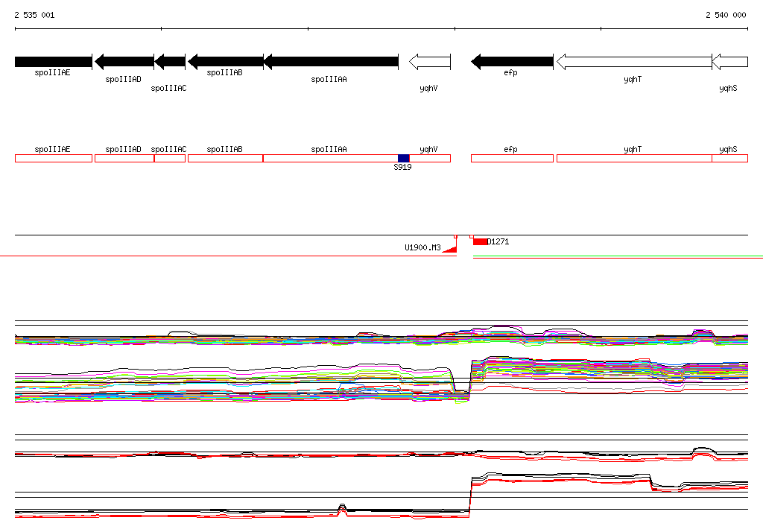The height and width of the screenshot is (532, 763).
Task: Click the long black spoIIIAA gene arrow
Action: [331, 62]
